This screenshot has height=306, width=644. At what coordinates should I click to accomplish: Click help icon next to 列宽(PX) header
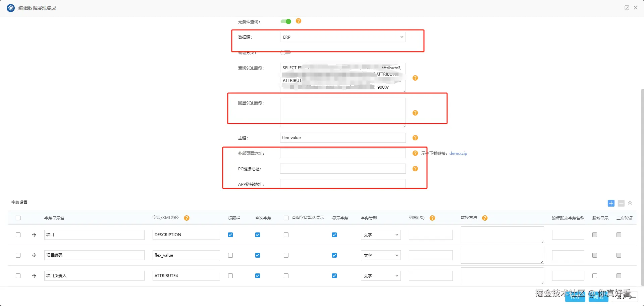pyautogui.click(x=432, y=218)
